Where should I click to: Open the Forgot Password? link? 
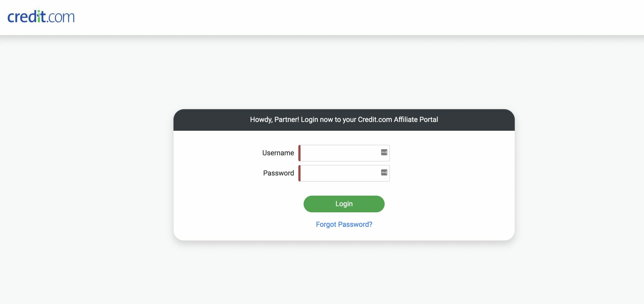[344, 224]
